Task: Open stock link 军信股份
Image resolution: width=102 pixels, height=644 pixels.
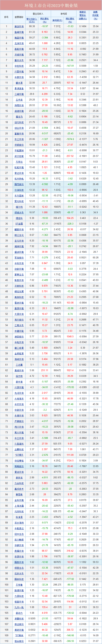Action: tap(19, 258)
